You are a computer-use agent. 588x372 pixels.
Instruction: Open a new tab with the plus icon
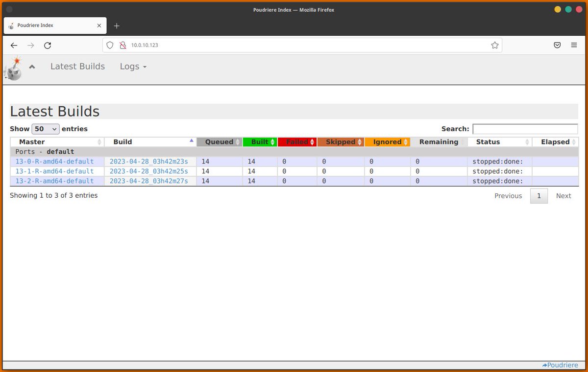[117, 25]
